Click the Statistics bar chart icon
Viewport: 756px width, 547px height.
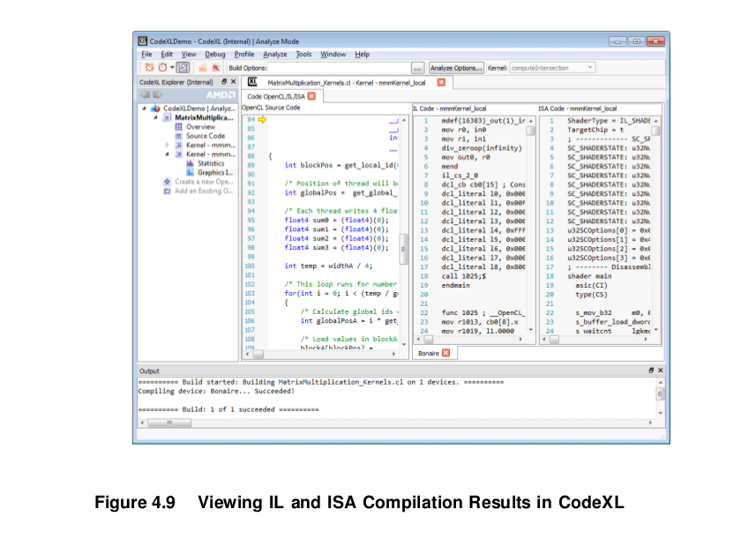[x=190, y=163]
